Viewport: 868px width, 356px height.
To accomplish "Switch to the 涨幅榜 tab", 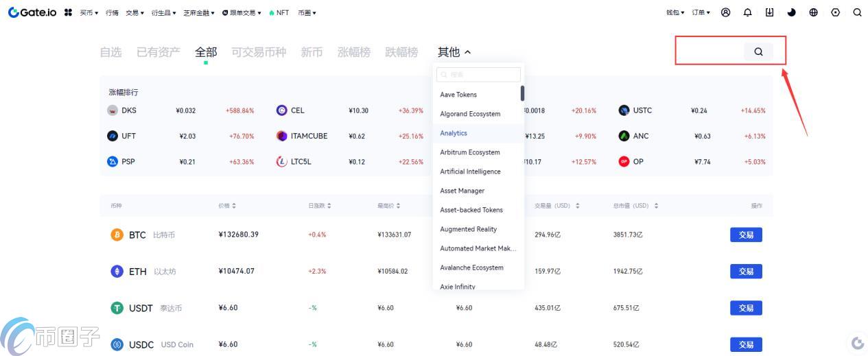I will (x=353, y=52).
